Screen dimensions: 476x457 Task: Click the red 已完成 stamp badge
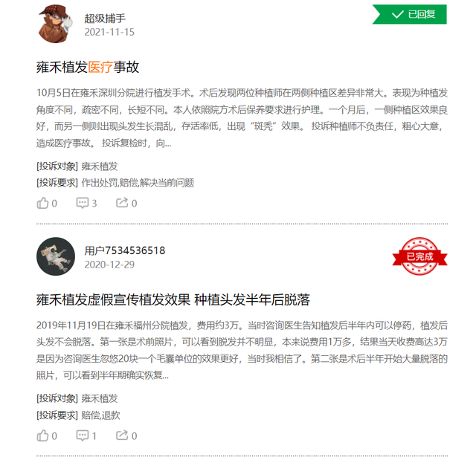click(x=419, y=256)
